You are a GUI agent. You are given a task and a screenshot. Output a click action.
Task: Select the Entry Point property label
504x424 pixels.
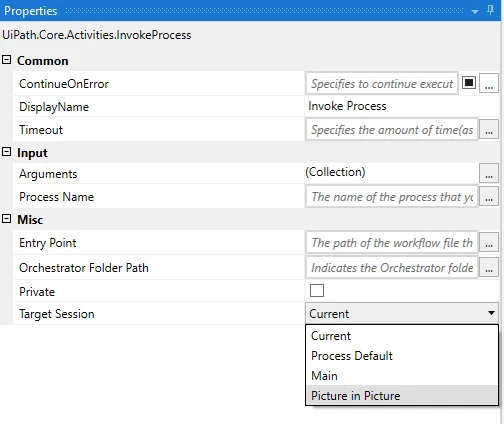click(x=48, y=243)
